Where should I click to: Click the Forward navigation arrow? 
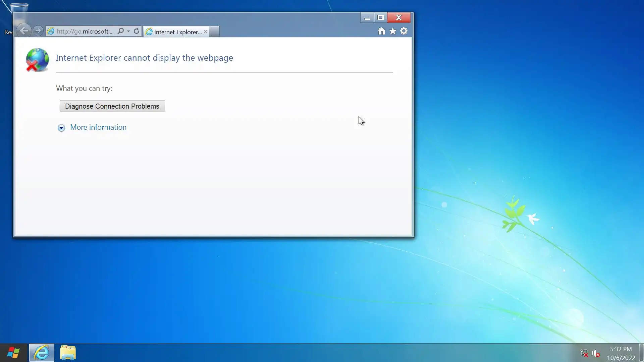[x=38, y=31]
